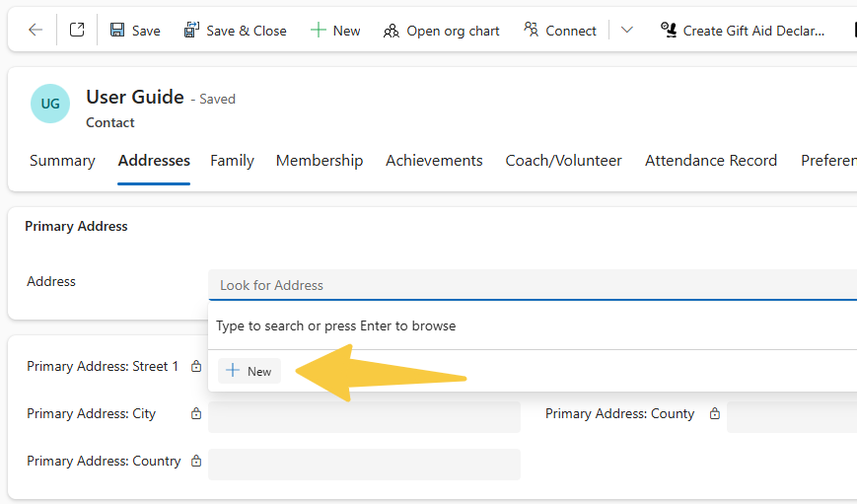Switch to Attendance Record tab
857x504 pixels.
pyautogui.click(x=711, y=161)
